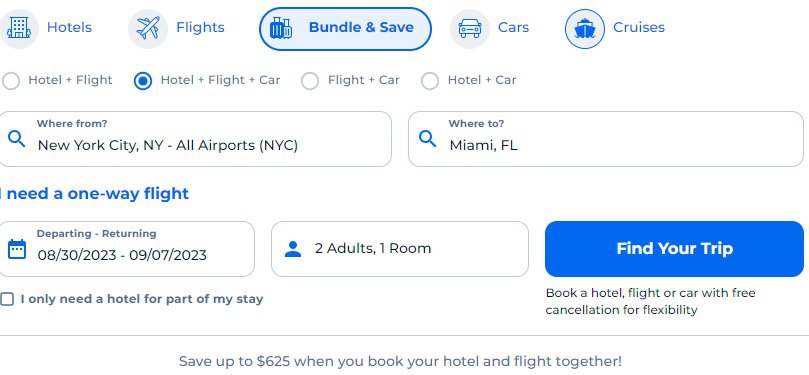The image size is (809, 375).
Task: Click the Find Your Trip button
Action: tap(674, 249)
